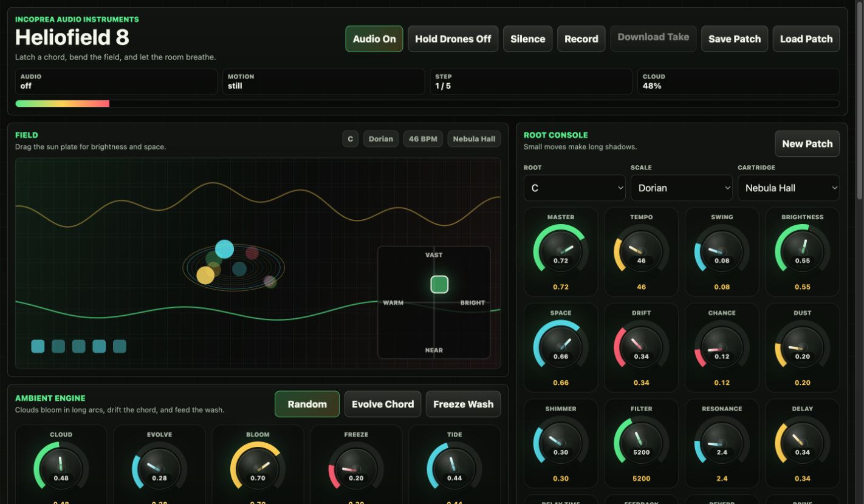Toggle the Audio On button
The image size is (864, 504).
point(374,39)
